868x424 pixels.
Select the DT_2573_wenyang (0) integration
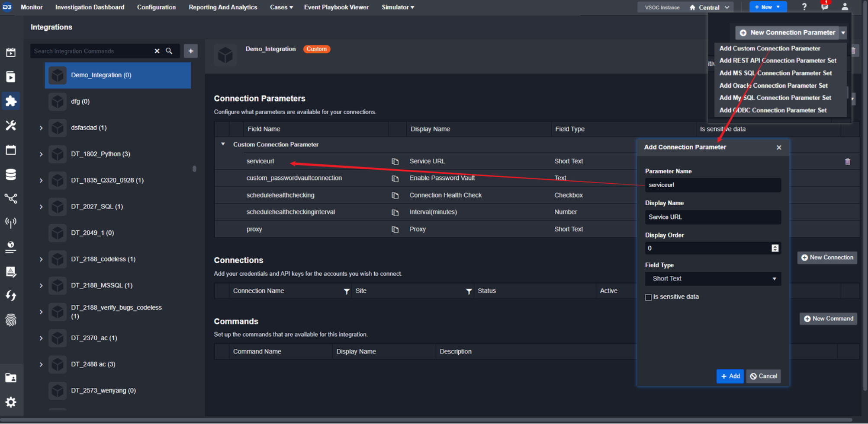[103, 391]
